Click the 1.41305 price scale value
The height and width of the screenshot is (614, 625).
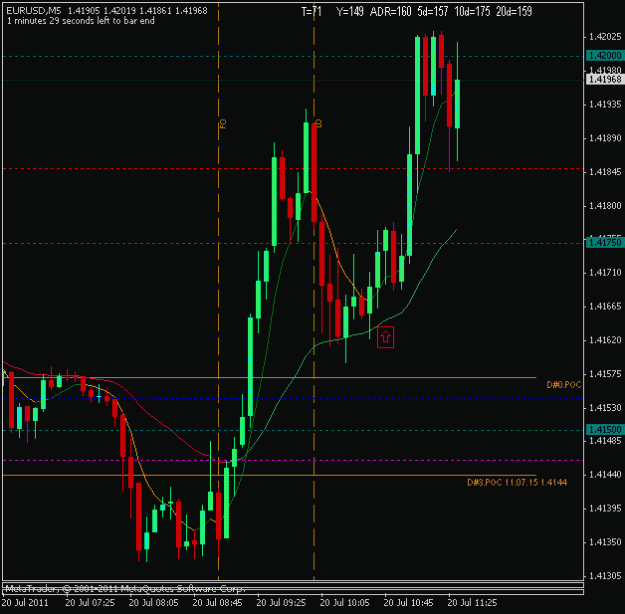[x=605, y=576]
